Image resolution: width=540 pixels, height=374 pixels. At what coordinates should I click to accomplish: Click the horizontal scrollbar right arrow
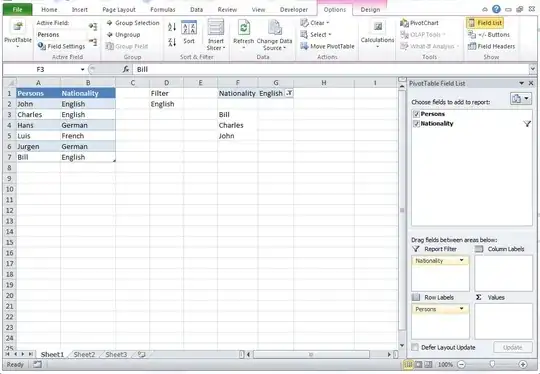tap(389, 354)
